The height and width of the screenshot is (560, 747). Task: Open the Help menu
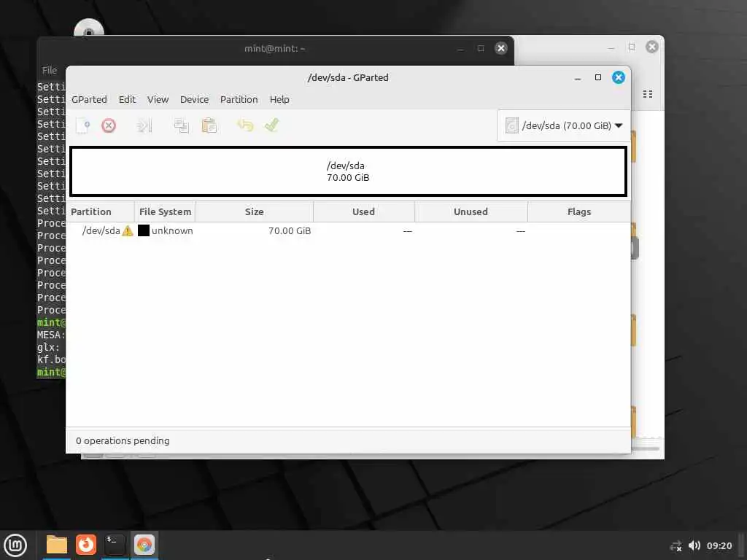click(x=279, y=99)
